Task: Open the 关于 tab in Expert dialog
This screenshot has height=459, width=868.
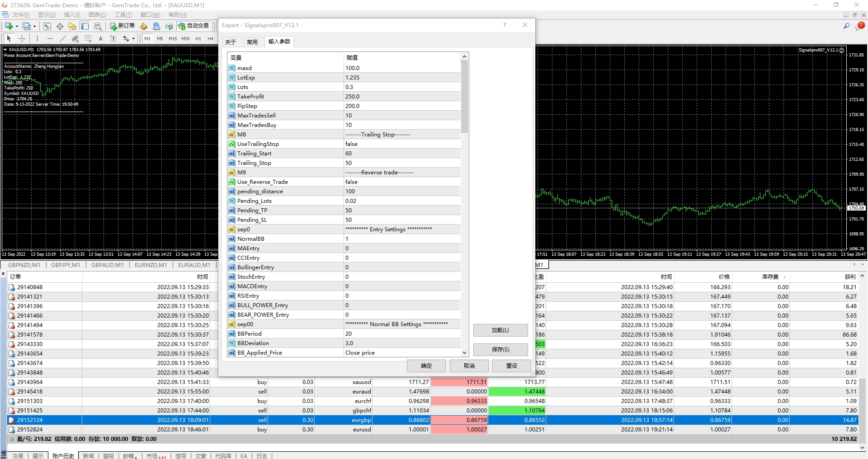Action: click(x=231, y=42)
